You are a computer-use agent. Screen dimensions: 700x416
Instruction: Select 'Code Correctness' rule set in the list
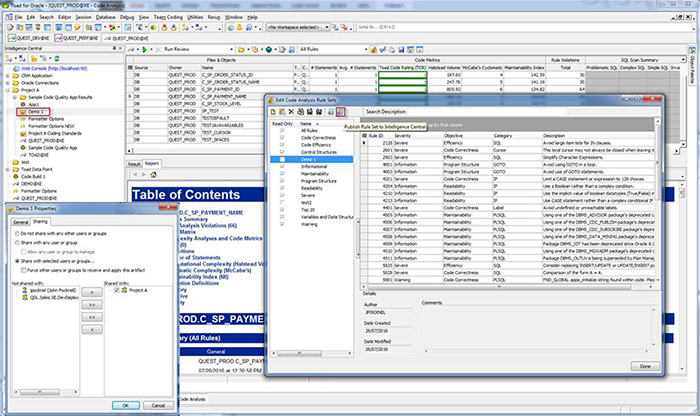(318, 138)
